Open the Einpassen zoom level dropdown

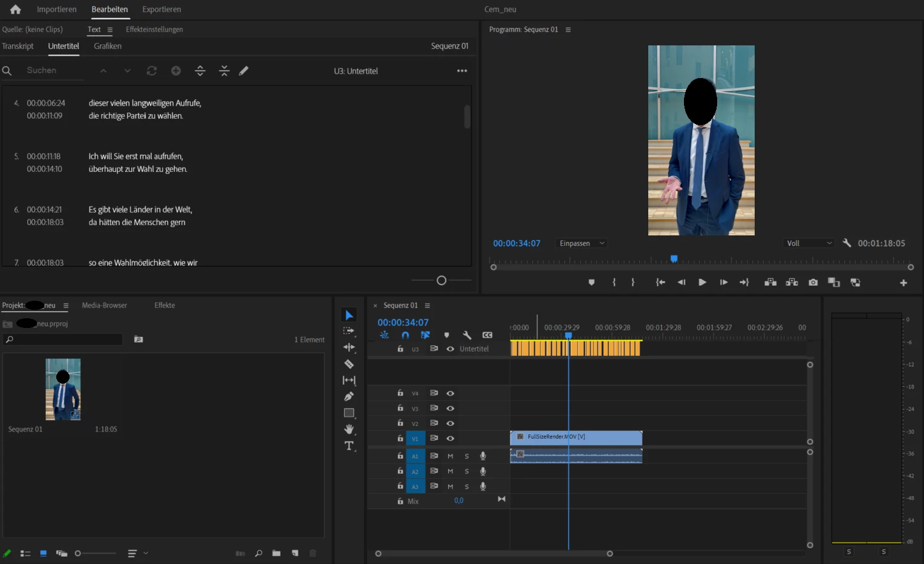[x=581, y=243]
